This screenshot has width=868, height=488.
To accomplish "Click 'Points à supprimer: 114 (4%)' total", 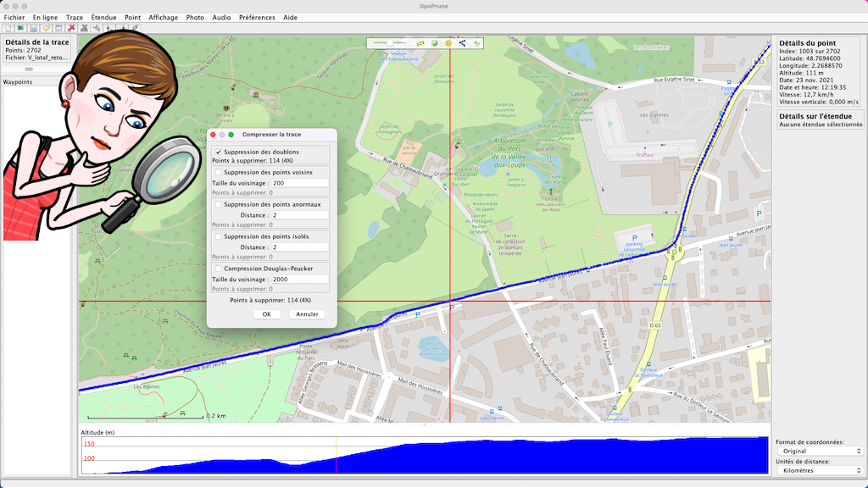I will coord(270,300).
